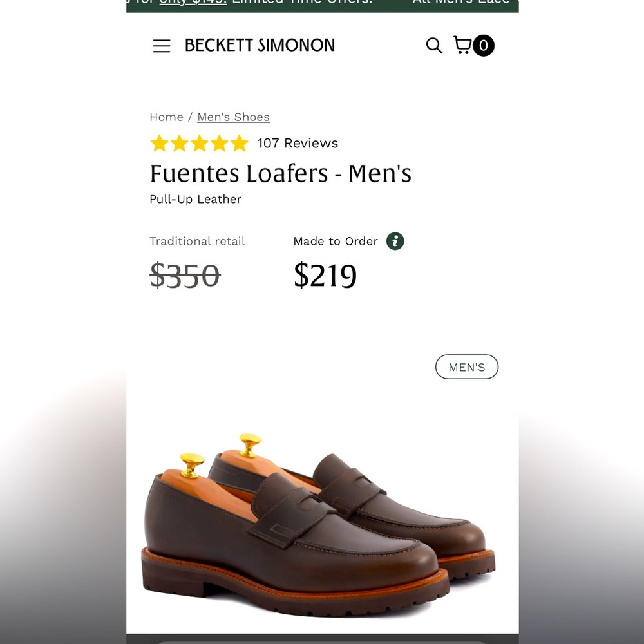The image size is (644, 644).
Task: Click the MEN'S category badge
Action: [x=466, y=367]
